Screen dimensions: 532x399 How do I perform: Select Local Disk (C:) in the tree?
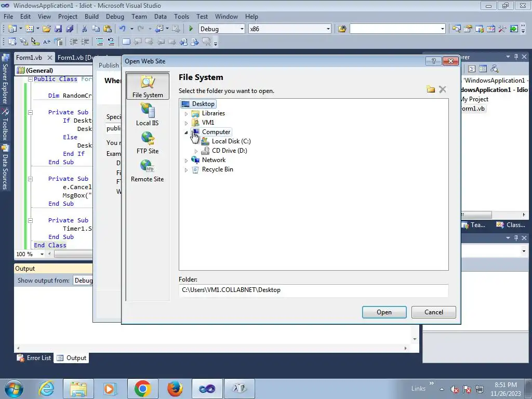231,141
